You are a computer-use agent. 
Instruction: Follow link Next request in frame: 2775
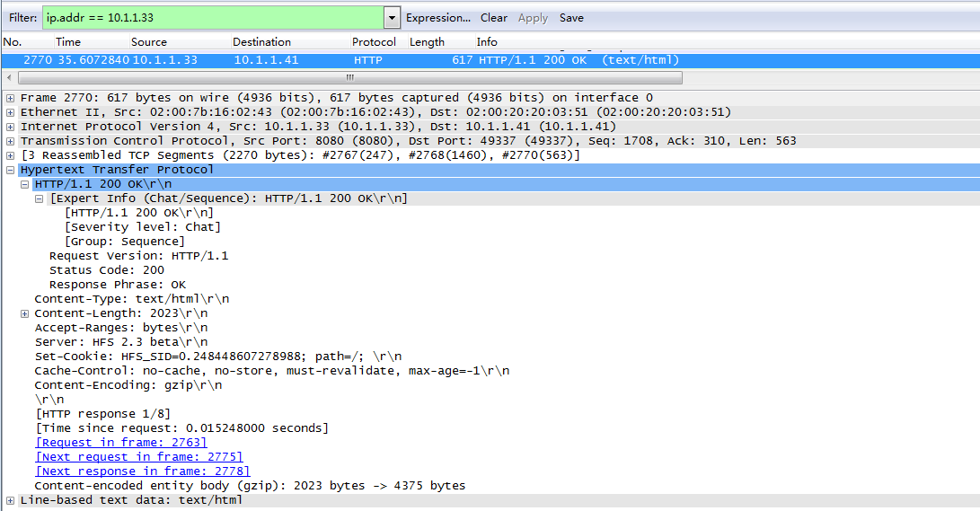point(139,456)
